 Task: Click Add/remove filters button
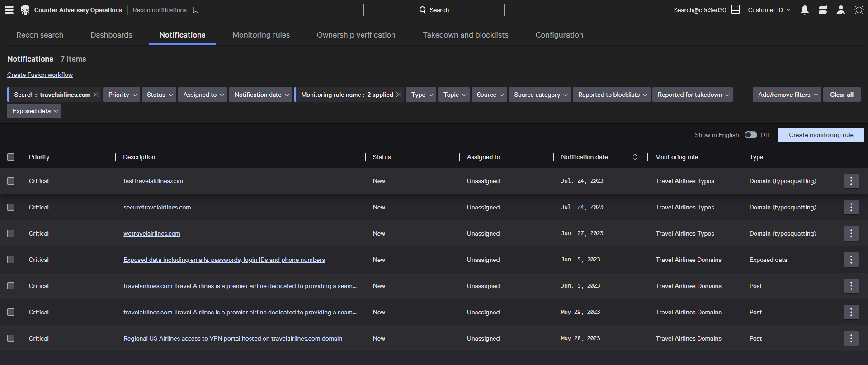(x=787, y=95)
